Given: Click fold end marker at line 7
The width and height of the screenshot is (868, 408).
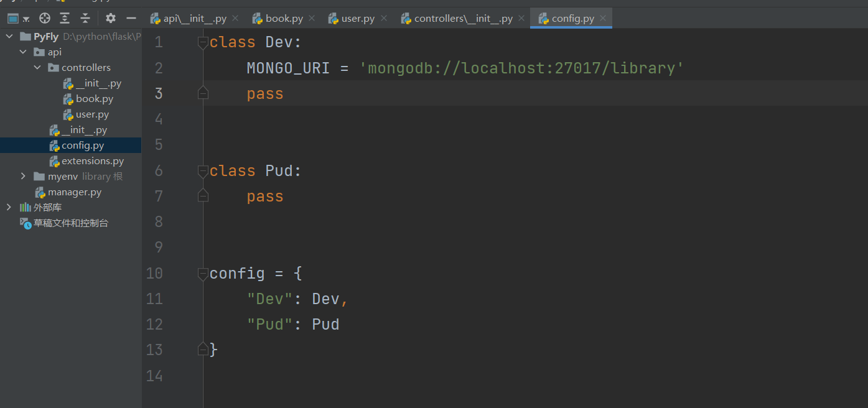Looking at the screenshot, I should 202,196.
